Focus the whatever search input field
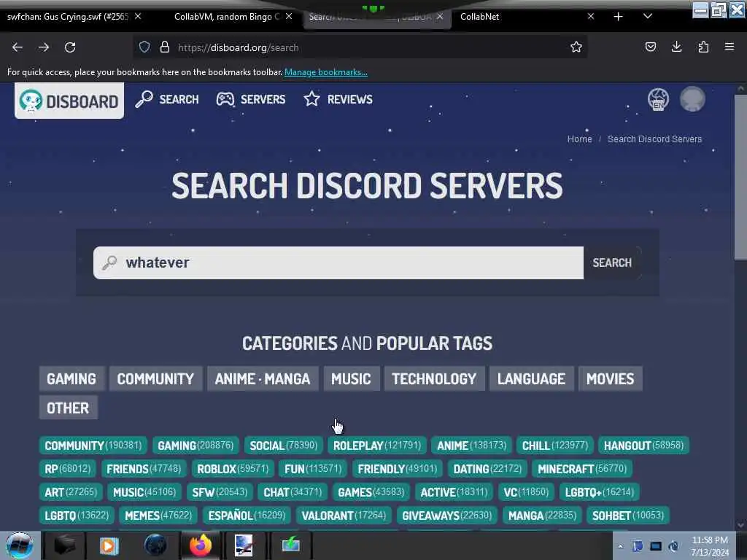The width and height of the screenshot is (747, 560). coord(338,262)
